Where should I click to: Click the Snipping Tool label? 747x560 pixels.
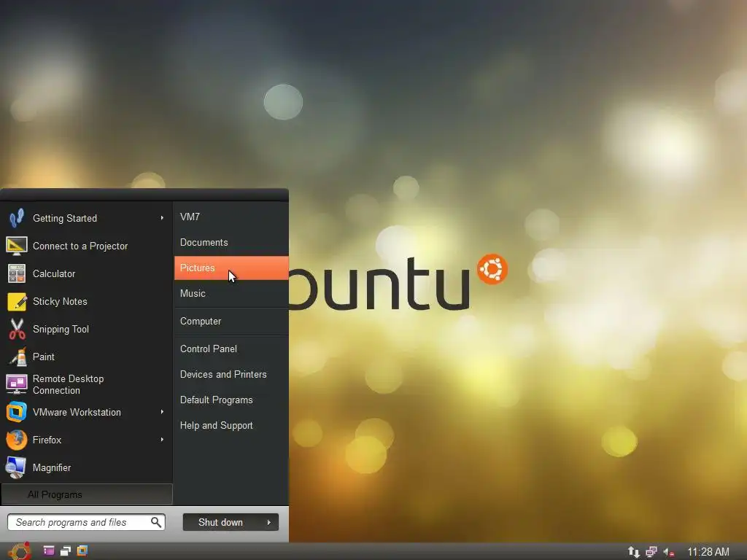pos(61,330)
